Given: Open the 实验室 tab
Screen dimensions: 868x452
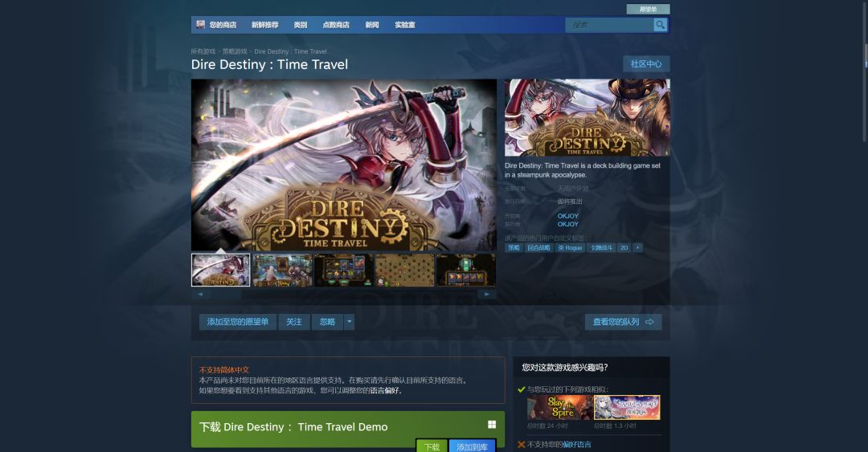Looking at the screenshot, I should point(404,25).
